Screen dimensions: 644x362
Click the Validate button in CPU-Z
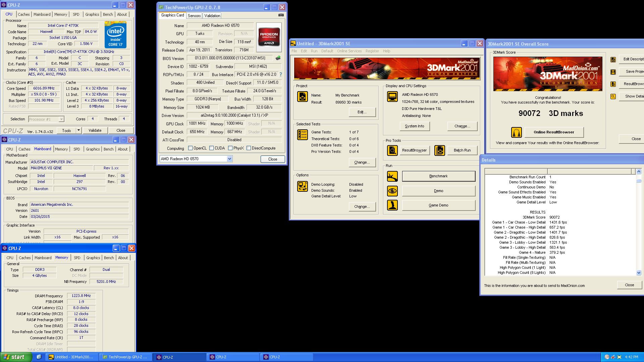95,130
